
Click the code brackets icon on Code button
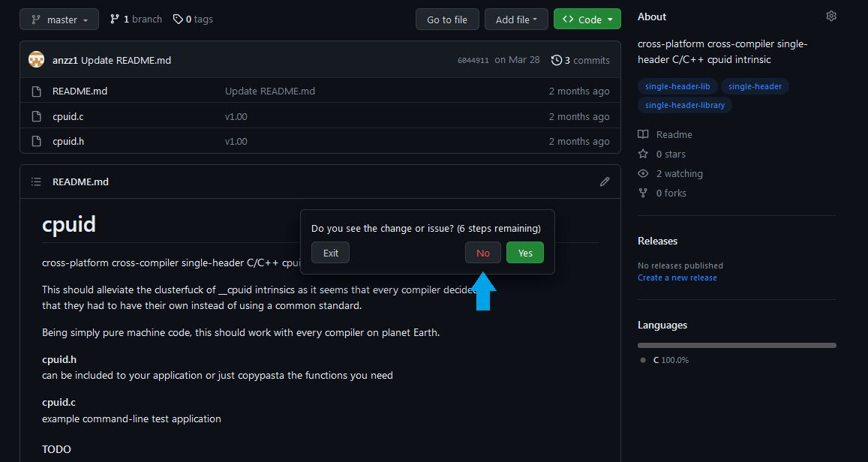point(567,19)
